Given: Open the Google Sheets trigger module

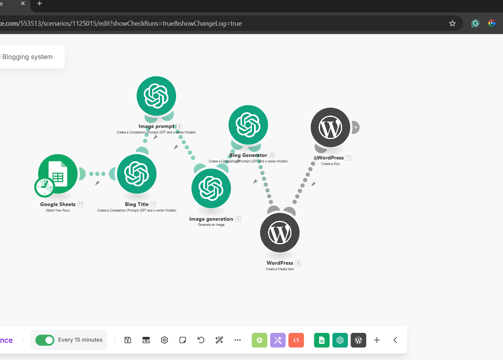Looking at the screenshot, I should pyautogui.click(x=58, y=174).
